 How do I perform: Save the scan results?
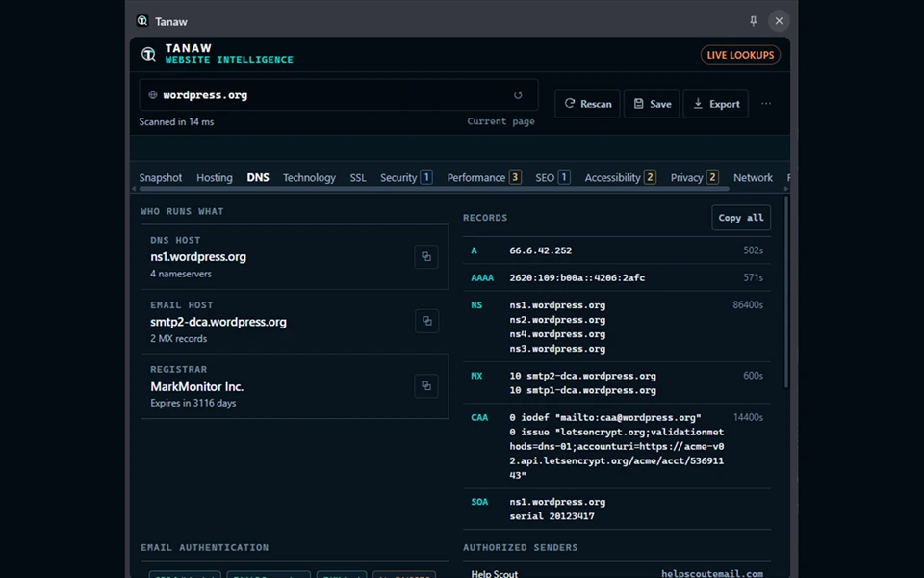[652, 104]
